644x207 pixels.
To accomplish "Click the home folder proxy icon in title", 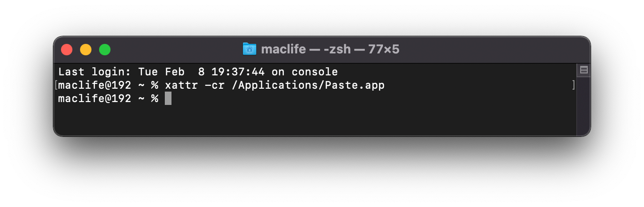I will 249,49.
